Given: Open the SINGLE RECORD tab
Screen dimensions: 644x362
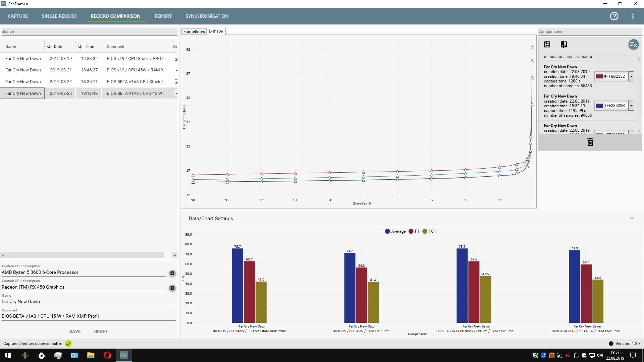Looking at the screenshot, I should pos(59,16).
